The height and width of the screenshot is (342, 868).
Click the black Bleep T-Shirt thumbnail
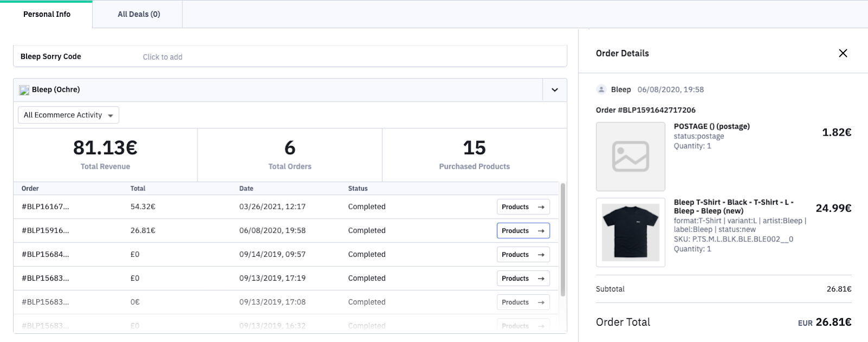(630, 232)
